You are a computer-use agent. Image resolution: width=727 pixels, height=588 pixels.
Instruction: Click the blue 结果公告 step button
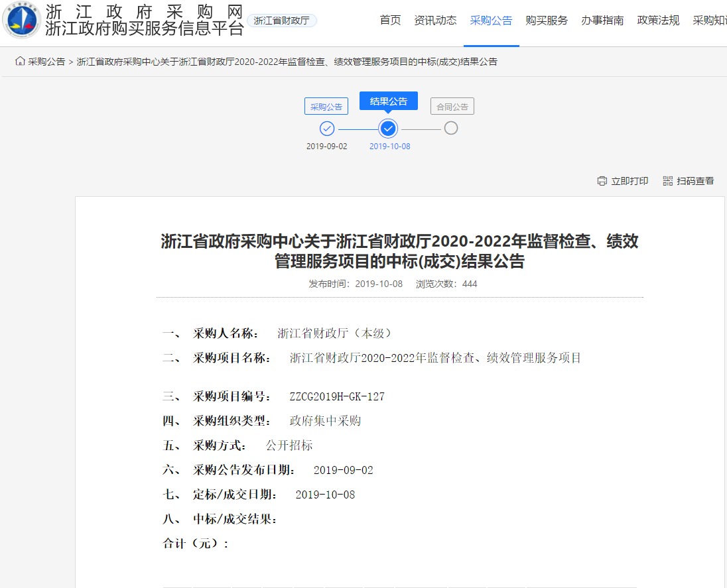coord(389,101)
